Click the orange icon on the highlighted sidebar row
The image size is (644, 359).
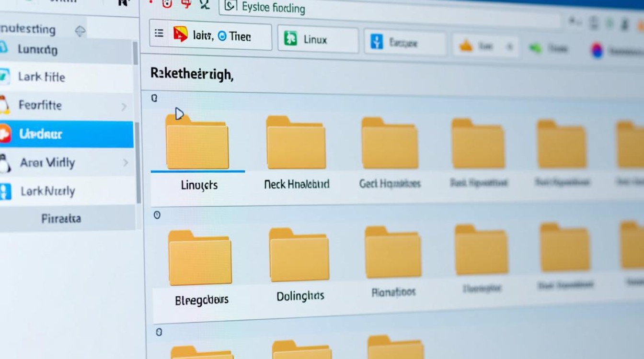tap(4, 134)
